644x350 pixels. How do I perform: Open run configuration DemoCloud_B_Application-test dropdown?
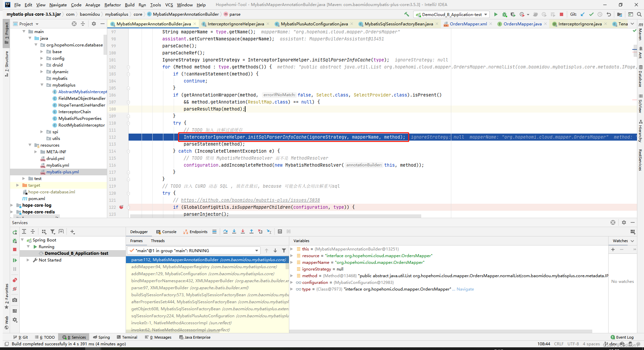[452, 14]
